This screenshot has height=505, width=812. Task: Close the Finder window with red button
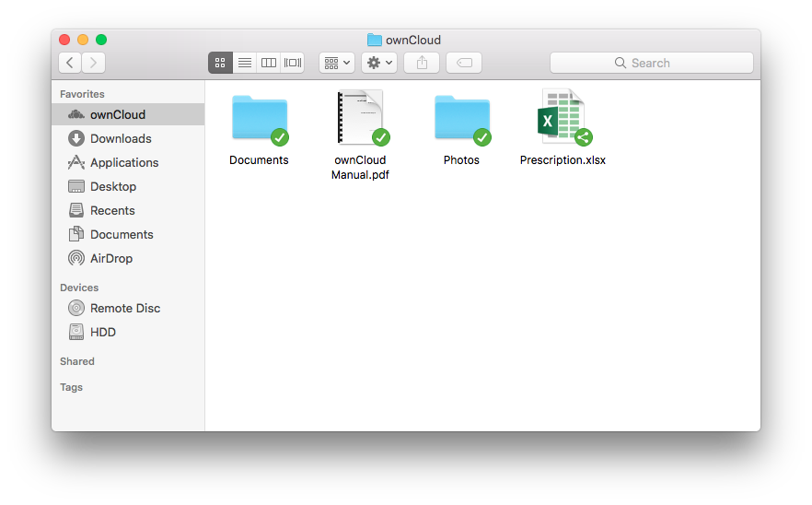pos(64,40)
